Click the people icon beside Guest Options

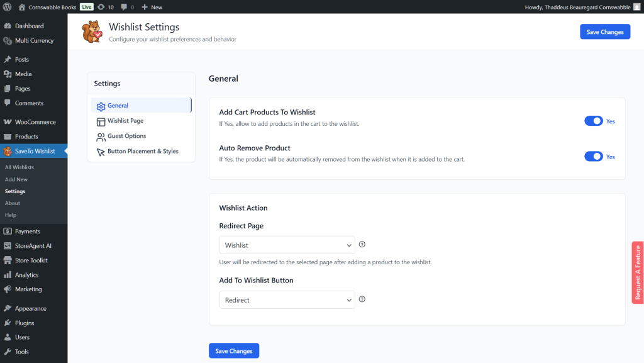point(101,136)
